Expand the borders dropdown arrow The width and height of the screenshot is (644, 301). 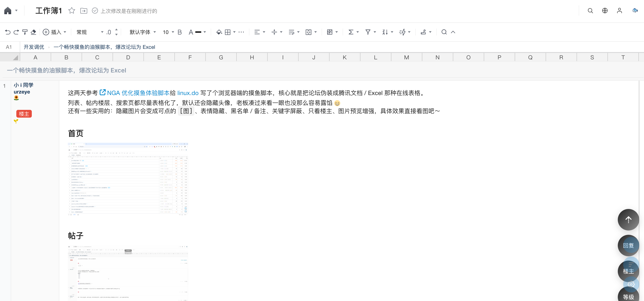pyautogui.click(x=234, y=32)
